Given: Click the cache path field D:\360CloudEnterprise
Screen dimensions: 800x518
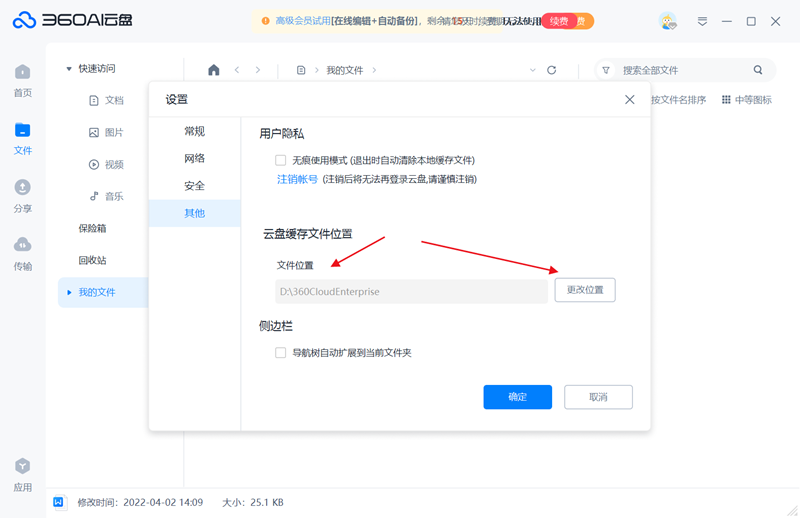Looking at the screenshot, I should pyautogui.click(x=411, y=291).
